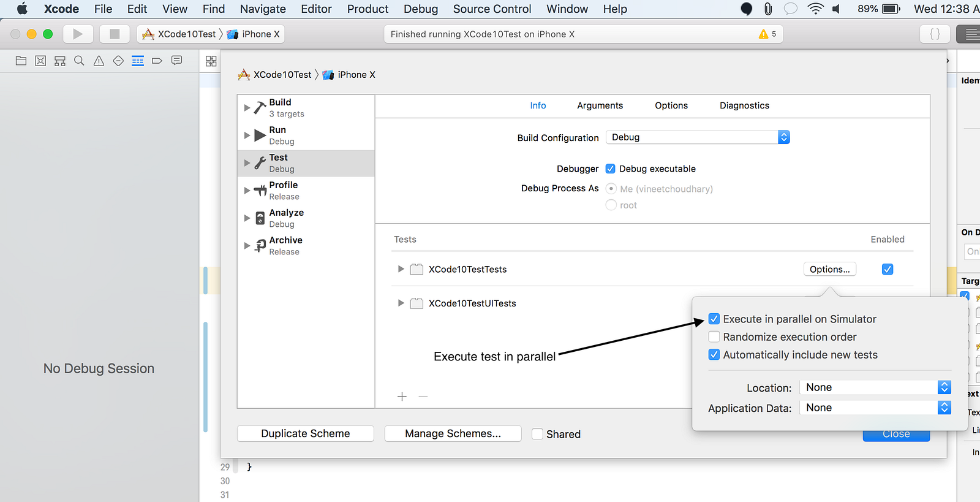Screen dimensions: 980x502
Task: Select the Me (vineetchoudhary) radio button
Action: click(611, 189)
